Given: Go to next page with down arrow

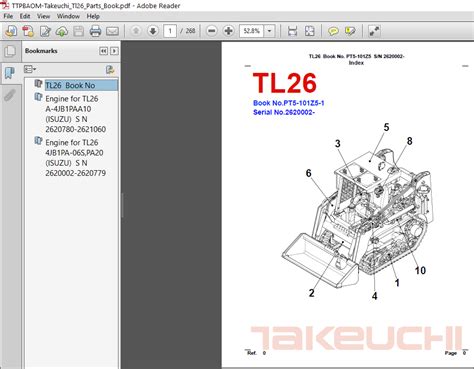Looking at the screenshot, I should click(x=153, y=31).
